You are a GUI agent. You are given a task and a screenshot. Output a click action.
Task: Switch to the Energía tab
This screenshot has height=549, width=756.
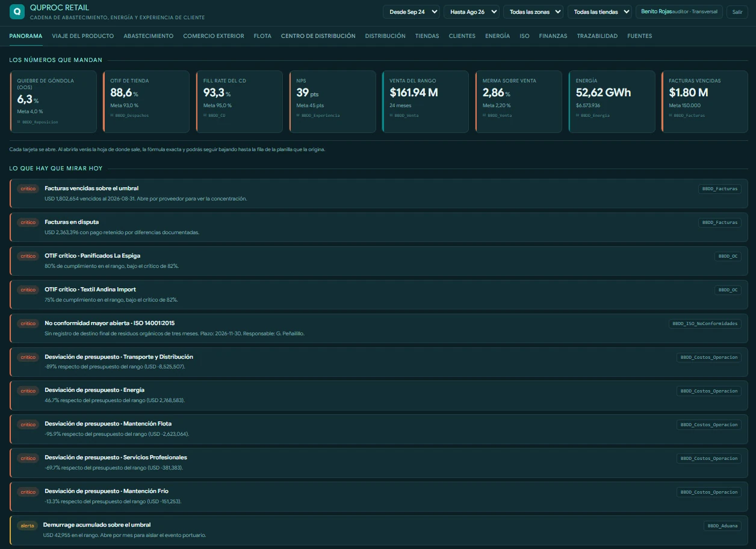(x=498, y=36)
